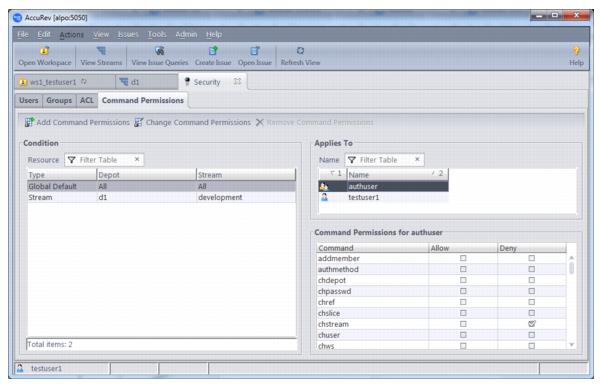Image resolution: width=600 pixels, height=387 pixels.
Task: Click Add Command Permissions
Action: pos(77,122)
